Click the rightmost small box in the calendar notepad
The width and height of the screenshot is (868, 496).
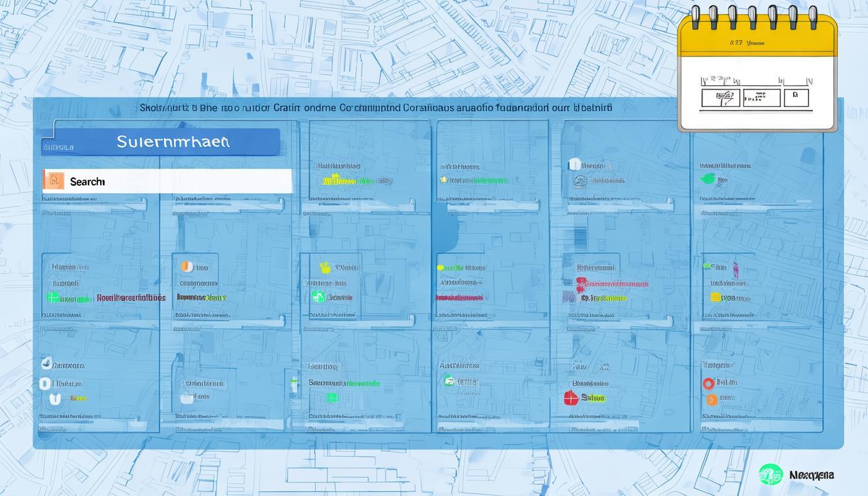pos(796,98)
